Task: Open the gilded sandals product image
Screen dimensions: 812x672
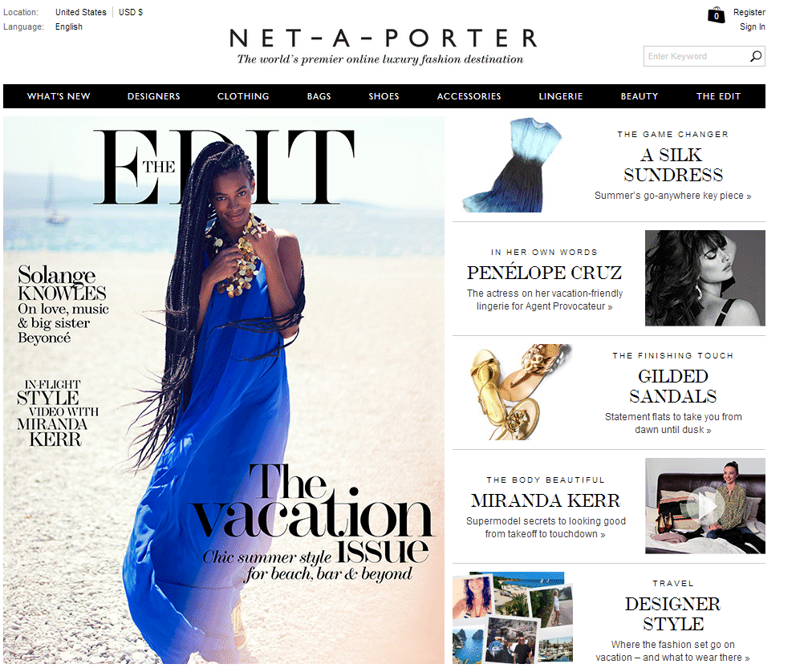Action: tap(522, 392)
